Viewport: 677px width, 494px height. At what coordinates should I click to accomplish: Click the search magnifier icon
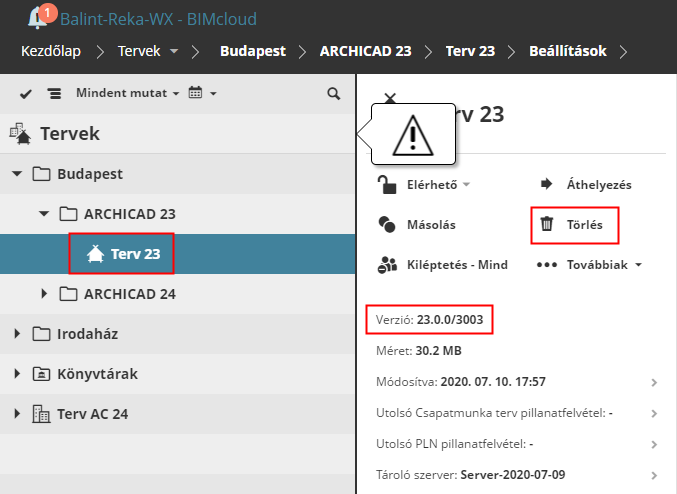[x=333, y=94]
